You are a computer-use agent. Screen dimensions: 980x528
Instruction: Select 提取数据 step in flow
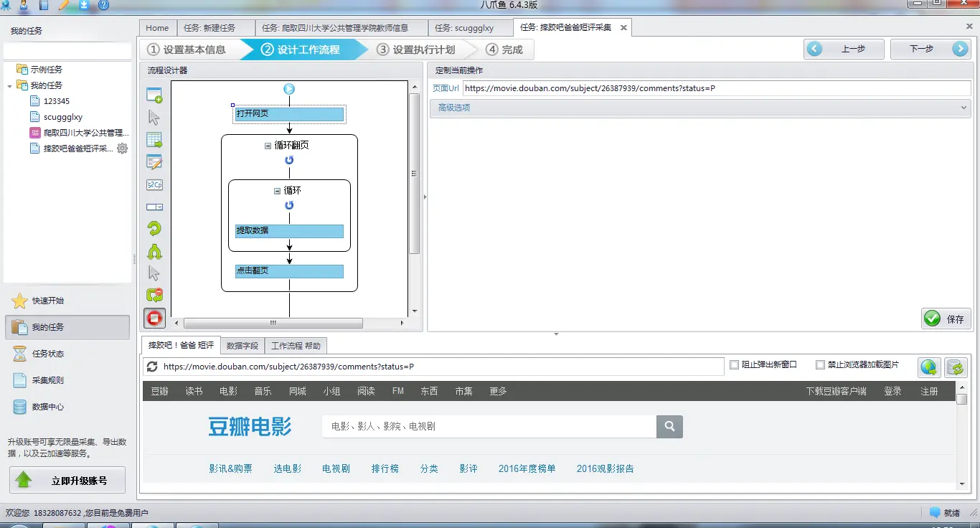(x=289, y=231)
